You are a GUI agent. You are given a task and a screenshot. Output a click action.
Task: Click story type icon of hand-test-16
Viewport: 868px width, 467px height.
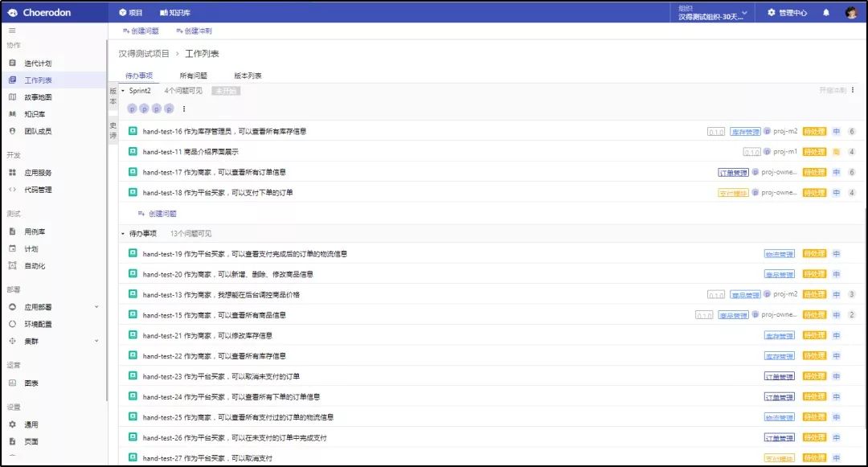[133, 131]
